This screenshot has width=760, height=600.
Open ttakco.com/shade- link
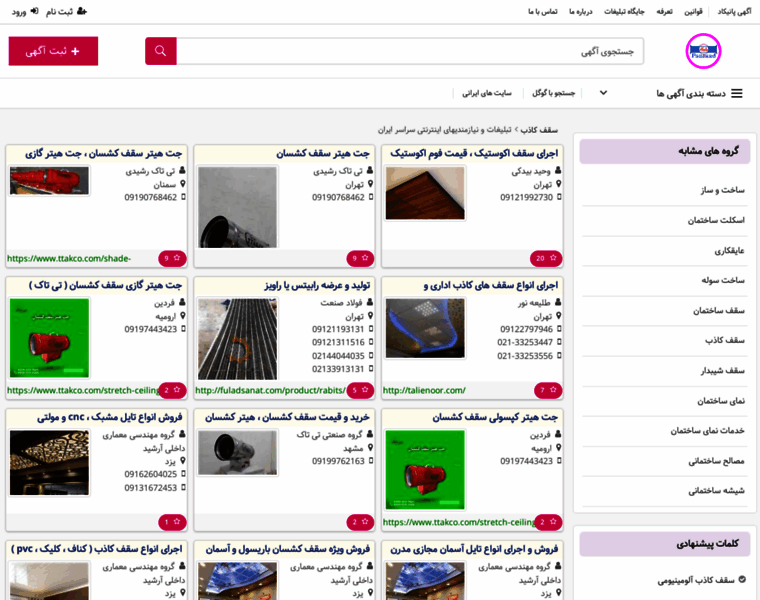pos(69,258)
